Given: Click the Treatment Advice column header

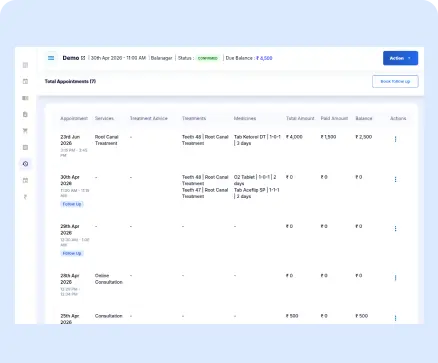Looking at the screenshot, I should 149,118.
